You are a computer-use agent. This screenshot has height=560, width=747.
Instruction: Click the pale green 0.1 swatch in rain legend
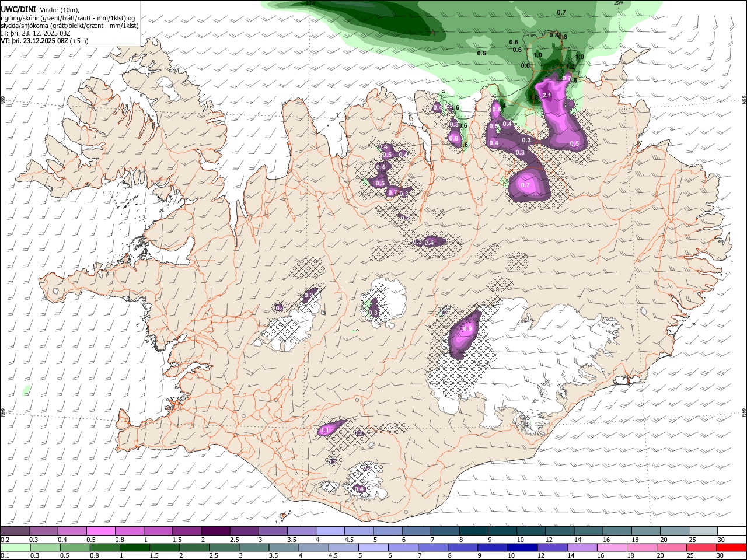click(x=15, y=548)
